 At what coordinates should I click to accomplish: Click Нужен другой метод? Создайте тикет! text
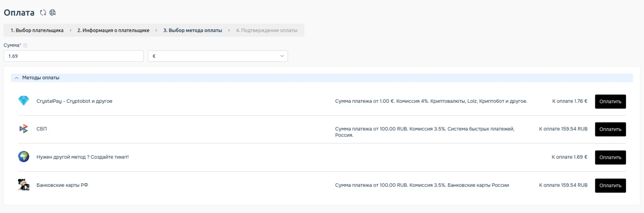(83, 157)
